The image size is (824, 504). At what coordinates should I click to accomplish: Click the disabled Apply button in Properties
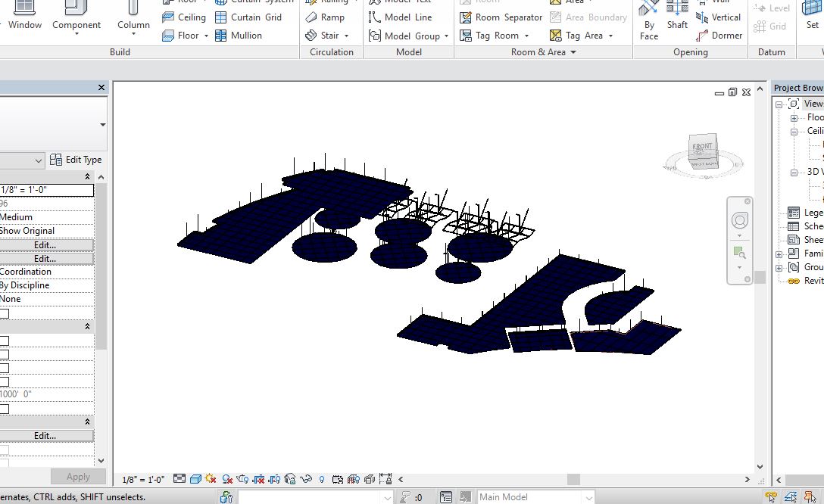coord(78,477)
